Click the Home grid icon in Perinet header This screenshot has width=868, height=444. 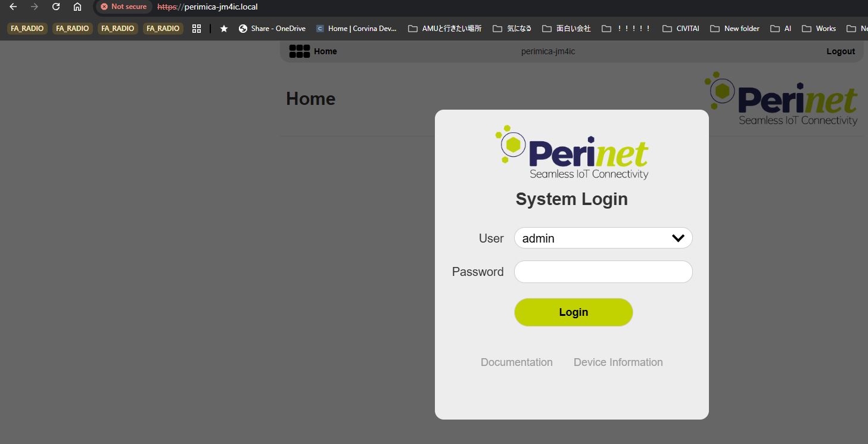coord(299,51)
